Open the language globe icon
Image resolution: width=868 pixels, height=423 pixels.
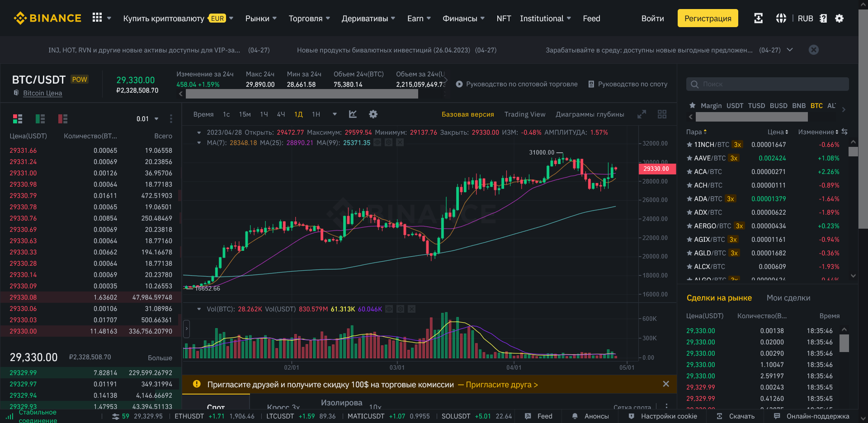781,18
